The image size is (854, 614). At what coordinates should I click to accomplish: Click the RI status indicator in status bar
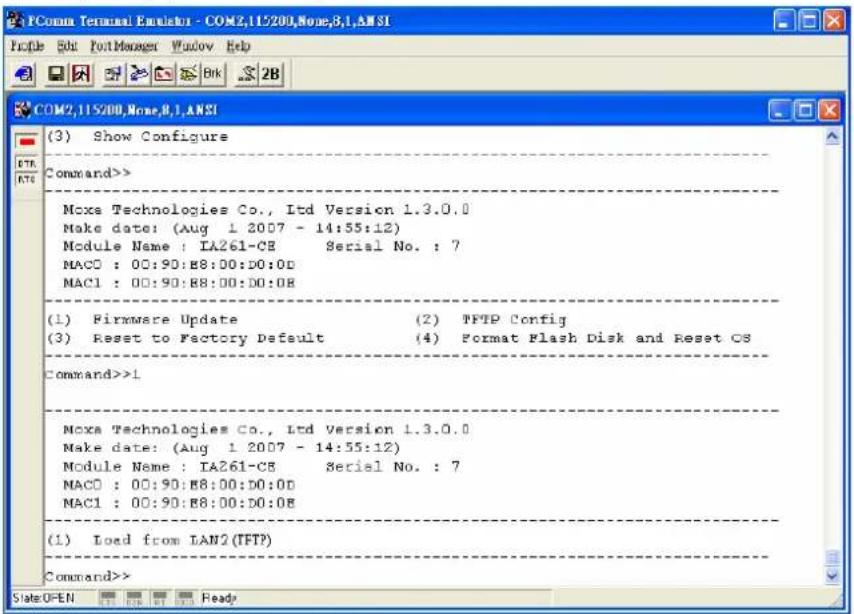click(160, 598)
